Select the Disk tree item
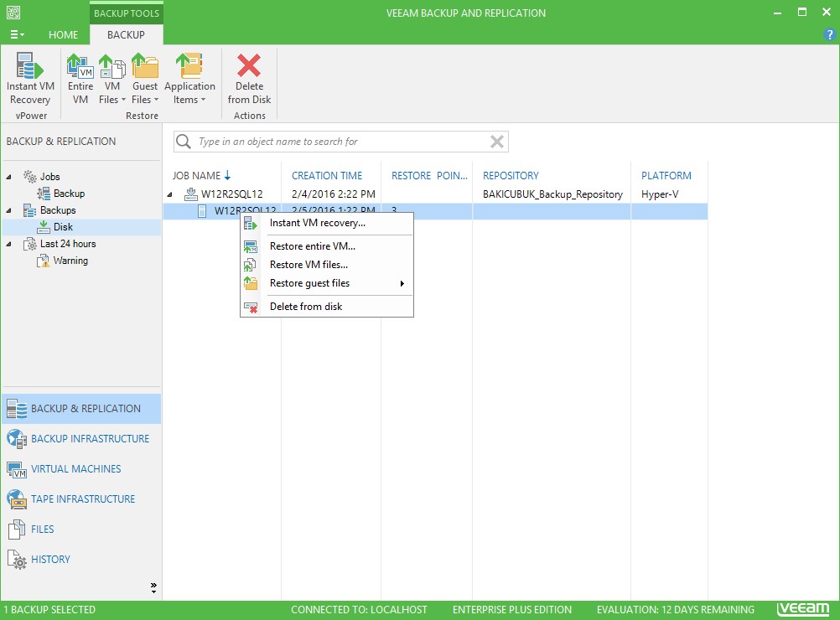The height and width of the screenshot is (620, 840). pyautogui.click(x=63, y=227)
